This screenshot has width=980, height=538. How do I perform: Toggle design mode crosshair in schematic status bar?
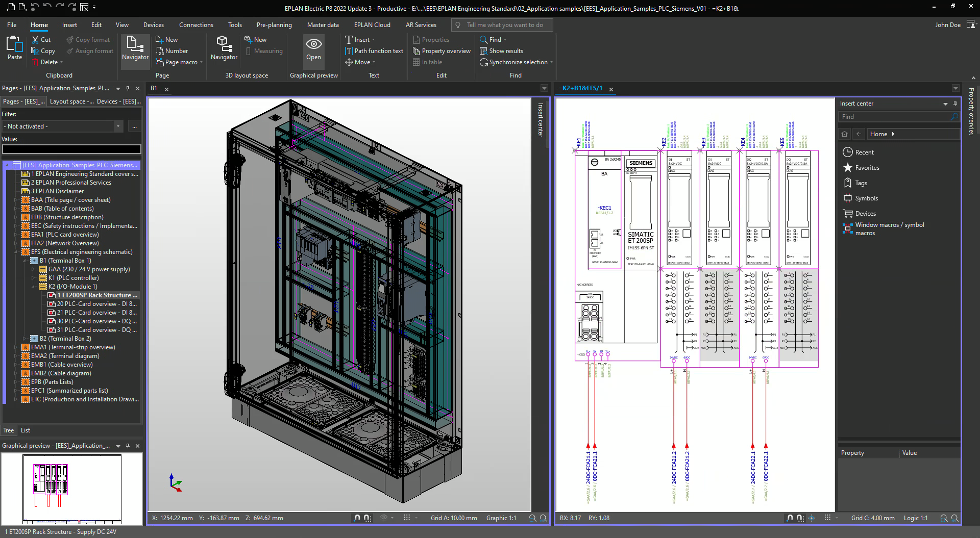coord(812,518)
